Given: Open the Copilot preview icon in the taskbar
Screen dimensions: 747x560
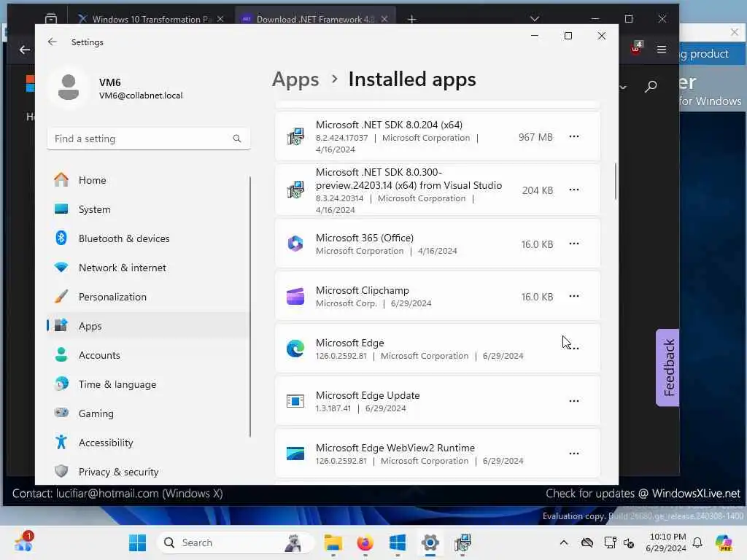Looking at the screenshot, I should (724, 542).
